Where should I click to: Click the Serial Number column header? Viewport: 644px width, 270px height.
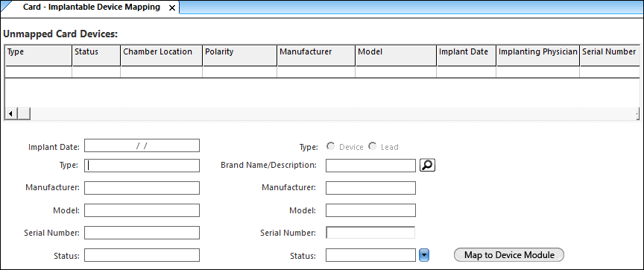click(610, 55)
